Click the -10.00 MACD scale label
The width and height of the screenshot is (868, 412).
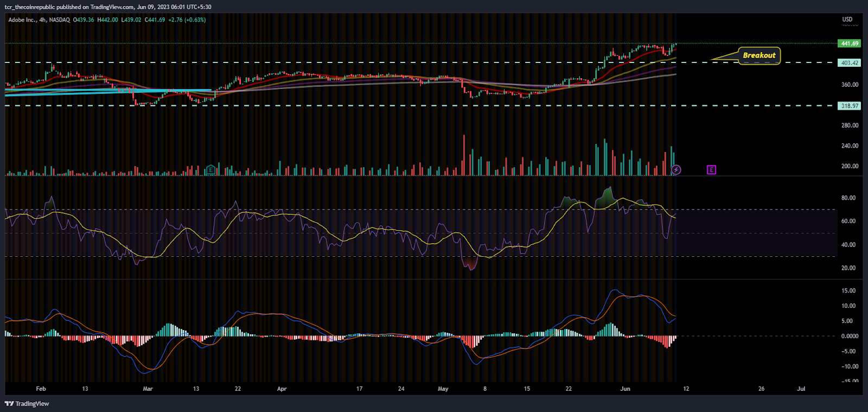(x=850, y=367)
